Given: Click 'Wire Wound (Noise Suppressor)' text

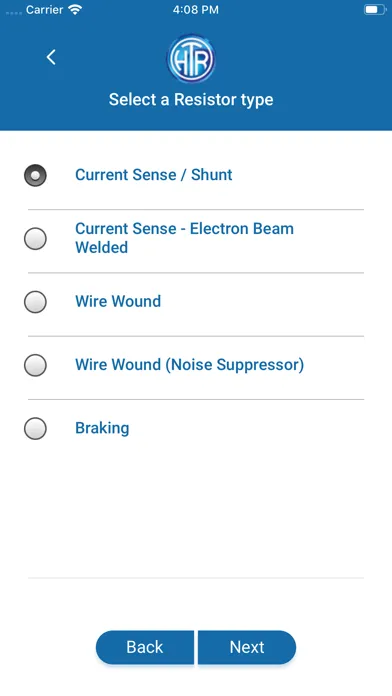Looking at the screenshot, I should [190, 365].
